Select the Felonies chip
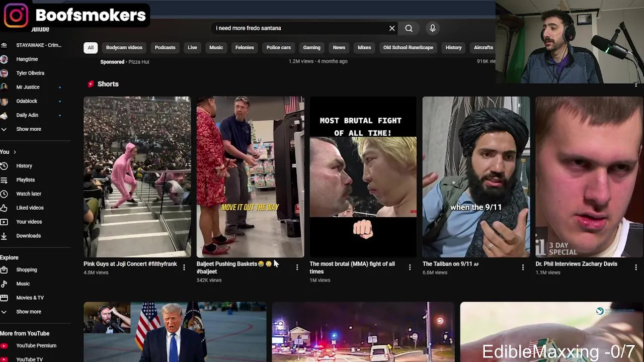 point(245,47)
